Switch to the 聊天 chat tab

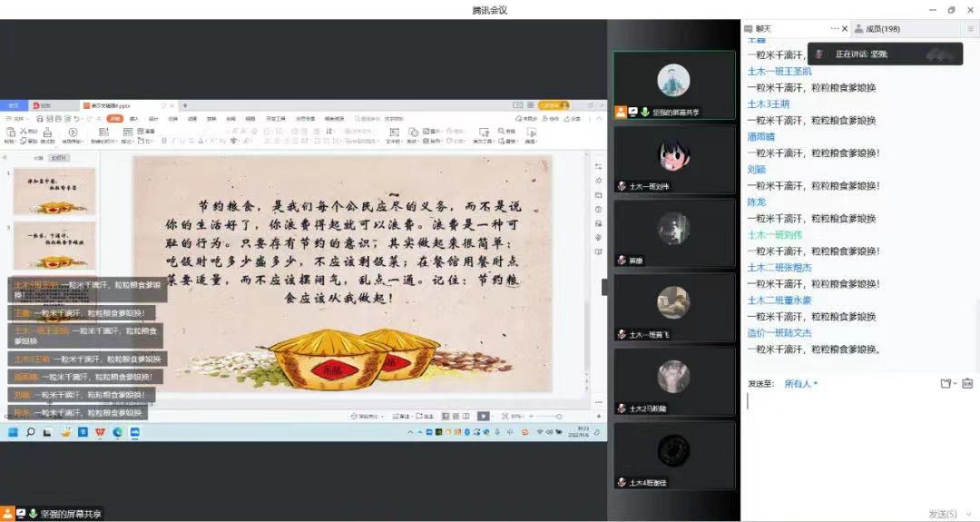763,29
